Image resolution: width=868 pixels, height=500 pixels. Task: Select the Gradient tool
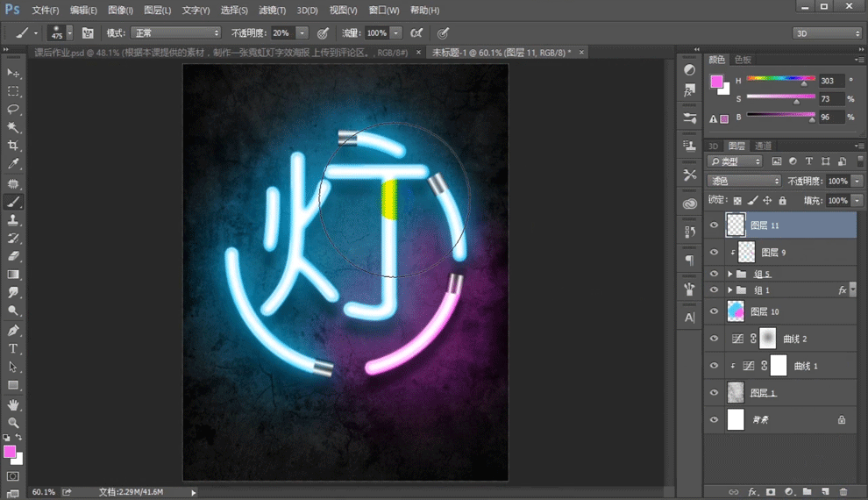pos(13,275)
